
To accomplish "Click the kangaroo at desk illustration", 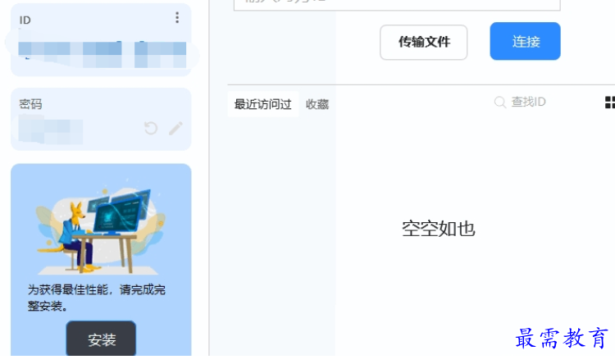I will 100,227.
